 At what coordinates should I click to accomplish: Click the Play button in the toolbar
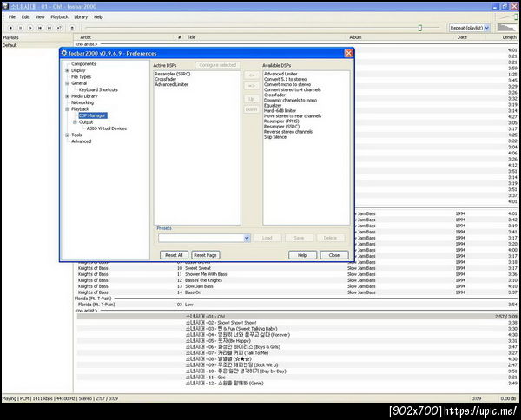(x=30, y=28)
